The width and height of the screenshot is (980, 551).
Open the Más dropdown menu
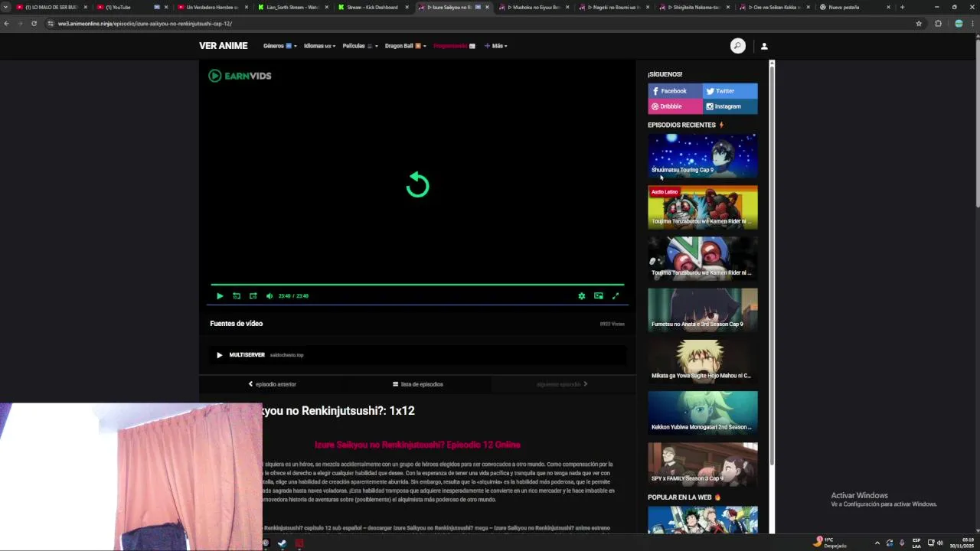click(496, 46)
